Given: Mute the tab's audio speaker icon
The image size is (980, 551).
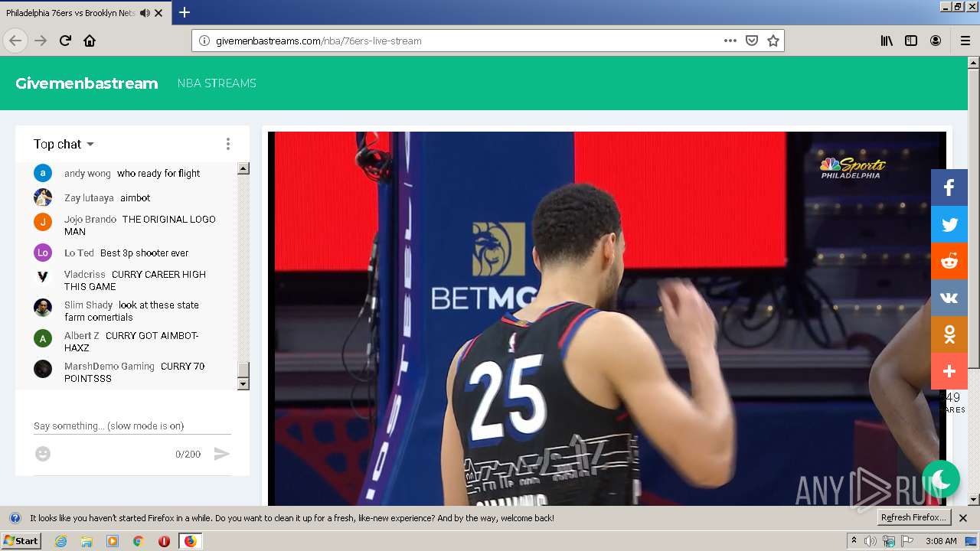Looking at the screenshot, I should [145, 13].
